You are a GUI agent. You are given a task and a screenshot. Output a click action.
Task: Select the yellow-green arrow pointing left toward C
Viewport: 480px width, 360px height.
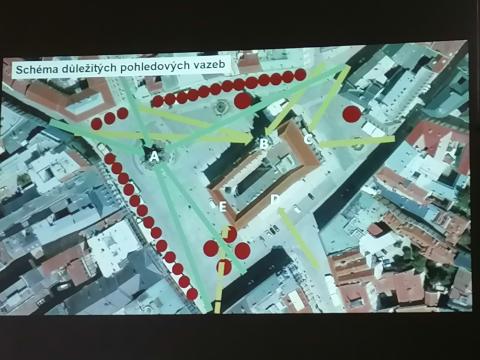(x=357, y=142)
